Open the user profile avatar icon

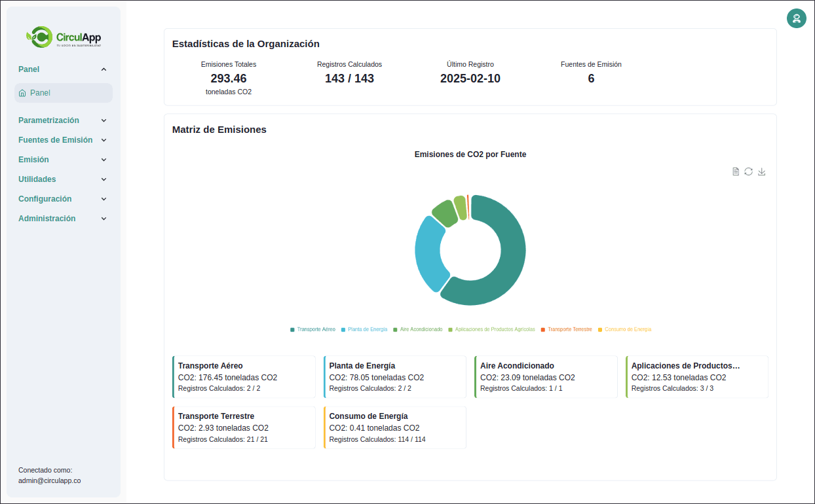(x=796, y=18)
